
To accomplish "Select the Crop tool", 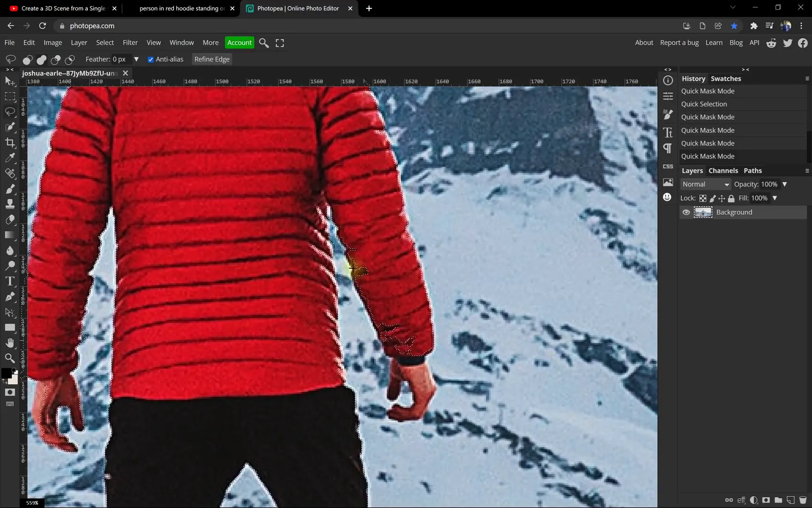I will click(x=10, y=143).
